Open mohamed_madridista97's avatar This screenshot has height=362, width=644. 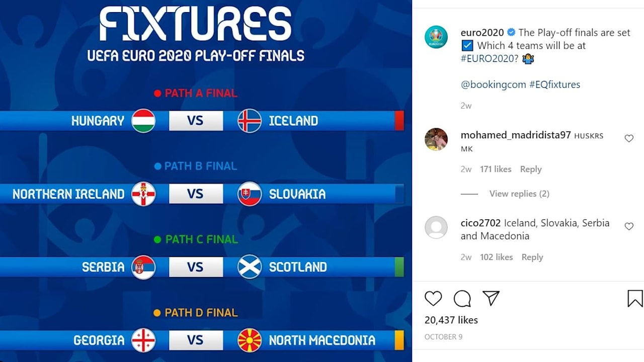(x=436, y=139)
